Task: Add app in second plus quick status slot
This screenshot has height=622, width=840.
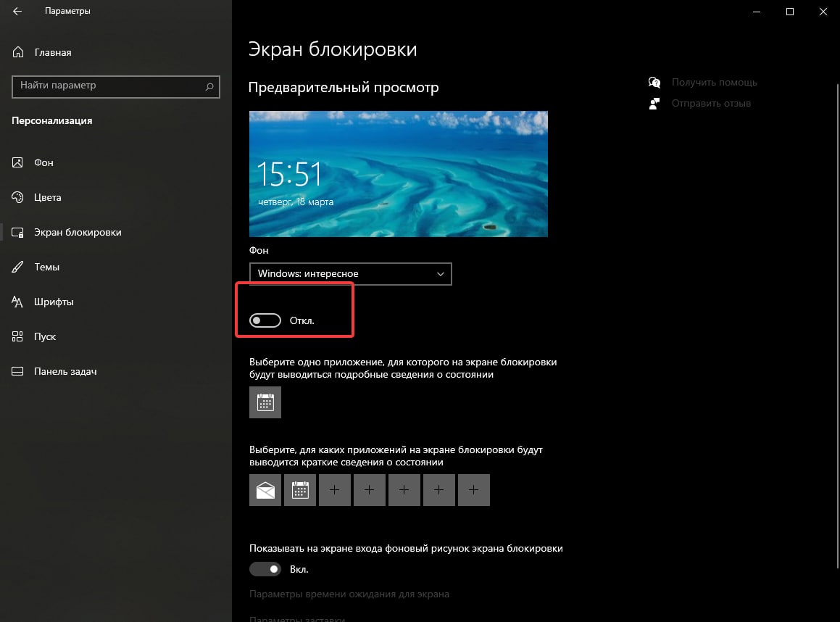Action: coord(370,489)
